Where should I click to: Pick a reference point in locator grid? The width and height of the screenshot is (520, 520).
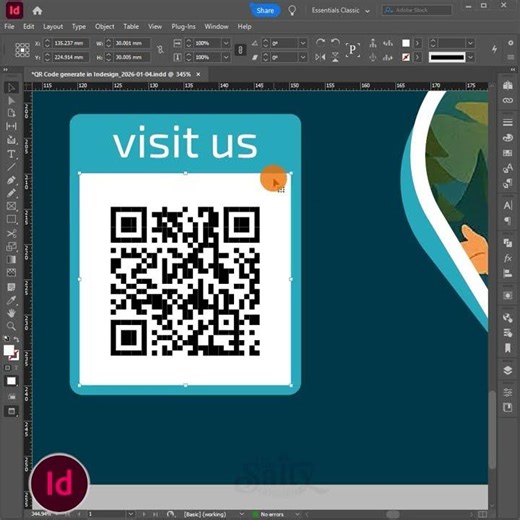coord(22,50)
